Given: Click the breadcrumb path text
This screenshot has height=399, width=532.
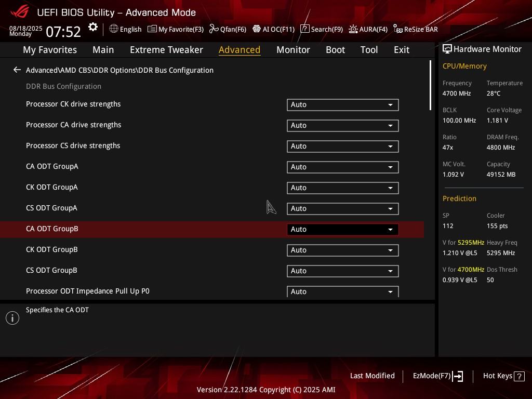Looking at the screenshot, I should 120,70.
